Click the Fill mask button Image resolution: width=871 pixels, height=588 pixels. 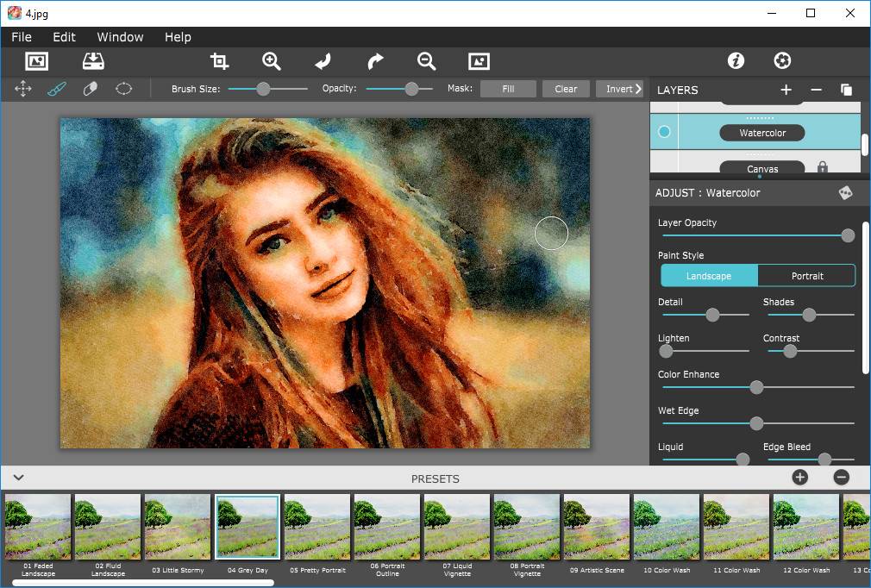(x=508, y=89)
